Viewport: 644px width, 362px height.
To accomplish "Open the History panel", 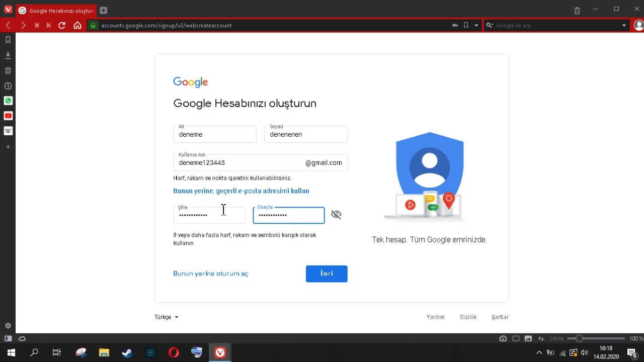I will point(8,86).
